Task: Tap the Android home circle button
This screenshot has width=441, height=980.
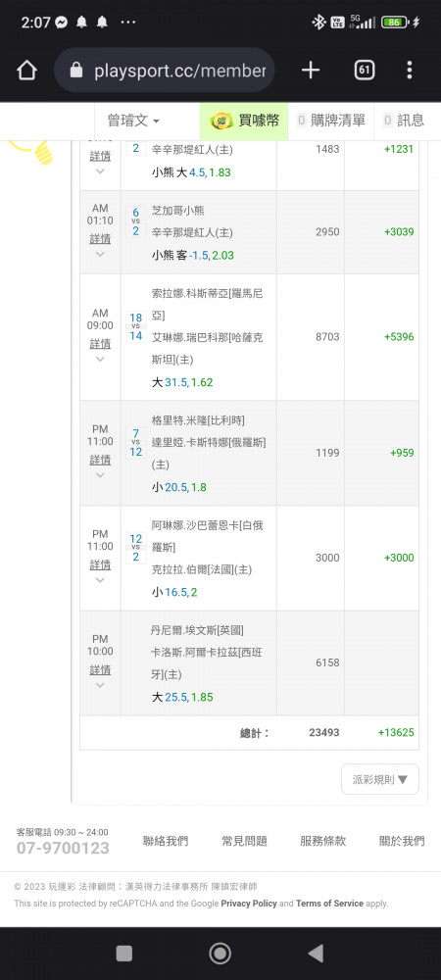Action: [x=220, y=953]
